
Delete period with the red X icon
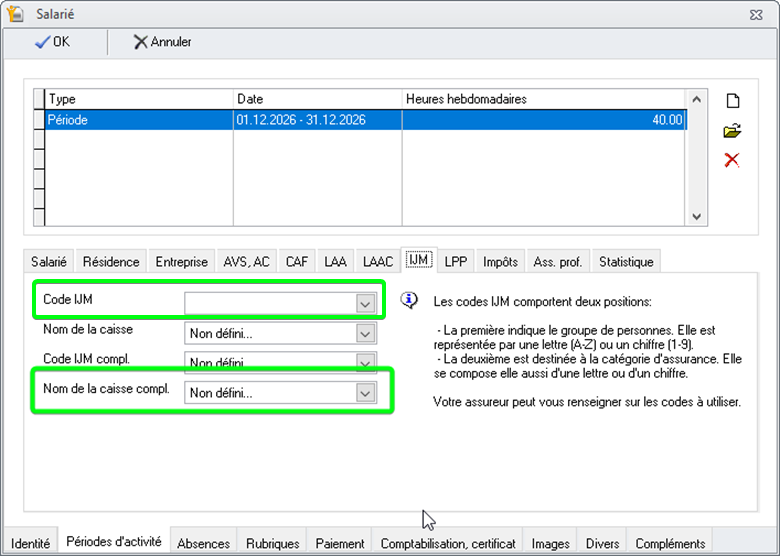click(732, 160)
